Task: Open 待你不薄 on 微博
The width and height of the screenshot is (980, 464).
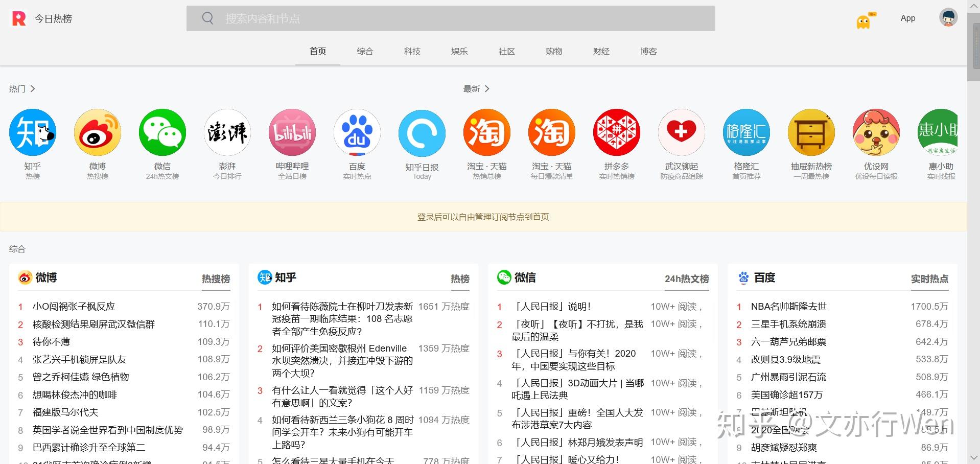Action: [51, 342]
